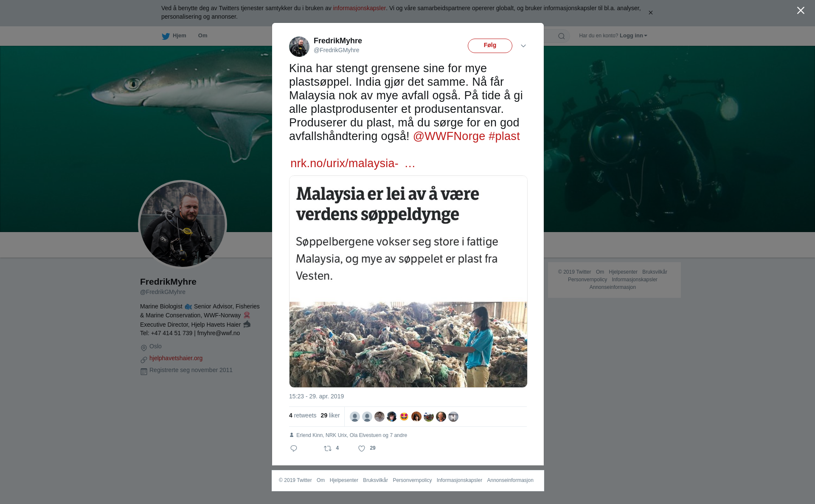Click the search magnifier icon
This screenshot has width=815, height=504.
[562, 36]
